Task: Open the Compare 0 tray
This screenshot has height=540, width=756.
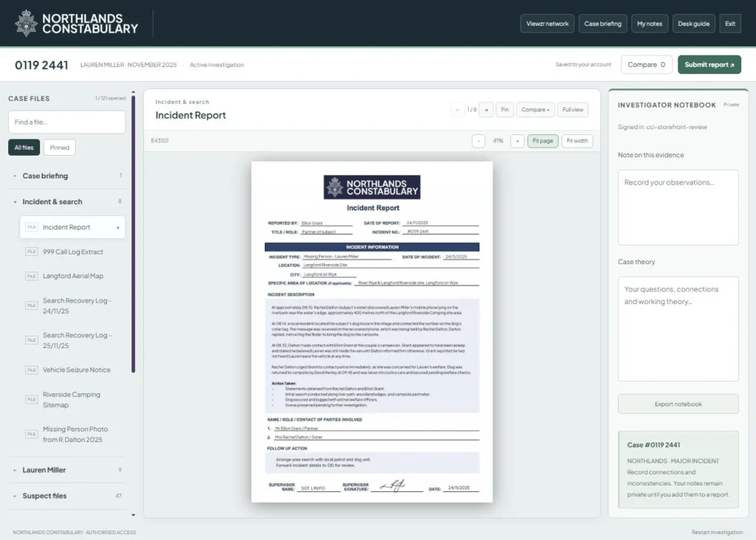Action: point(647,65)
